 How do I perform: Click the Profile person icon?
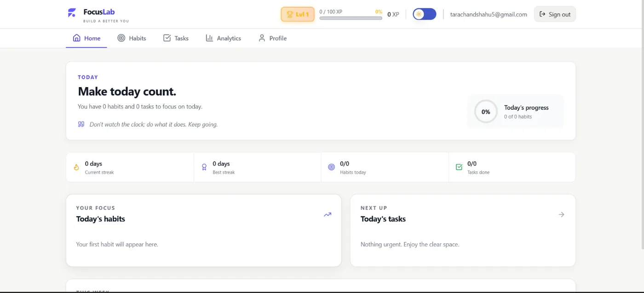coord(262,38)
